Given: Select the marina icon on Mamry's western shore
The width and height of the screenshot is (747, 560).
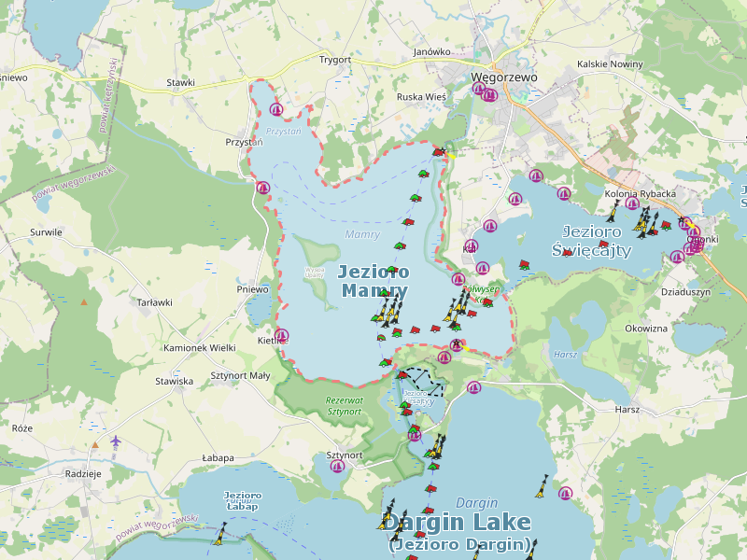Looking at the screenshot, I should click(x=263, y=188).
